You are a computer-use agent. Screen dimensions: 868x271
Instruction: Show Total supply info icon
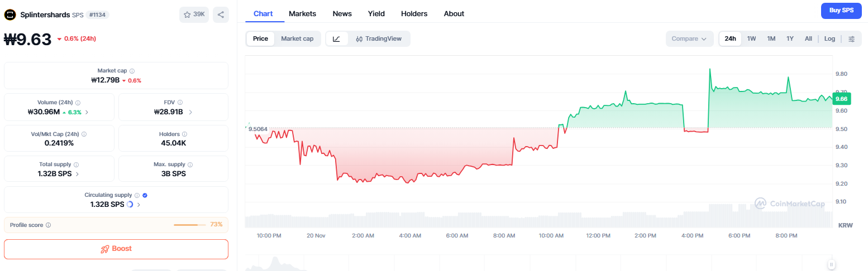pyautogui.click(x=77, y=165)
